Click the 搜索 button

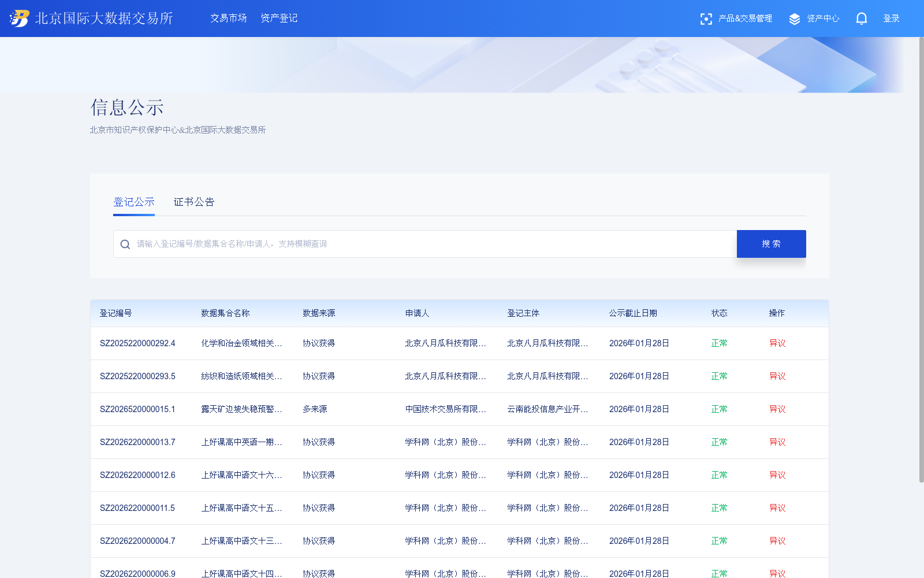(772, 244)
